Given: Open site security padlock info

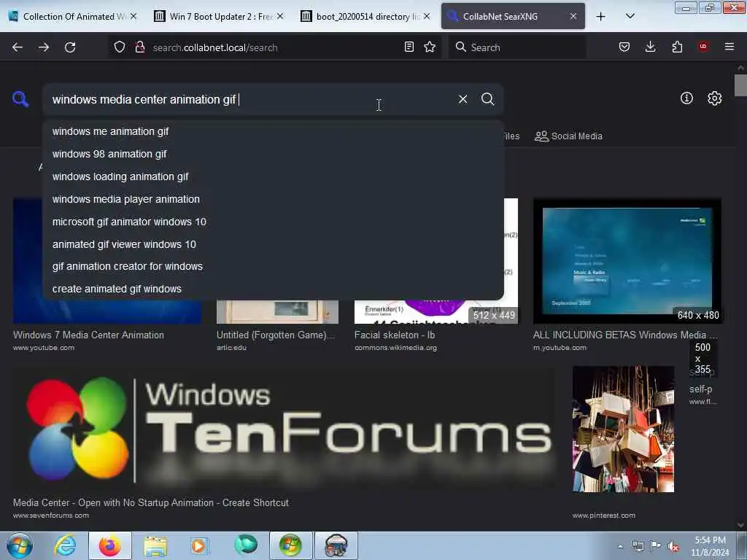Looking at the screenshot, I should pos(140,47).
